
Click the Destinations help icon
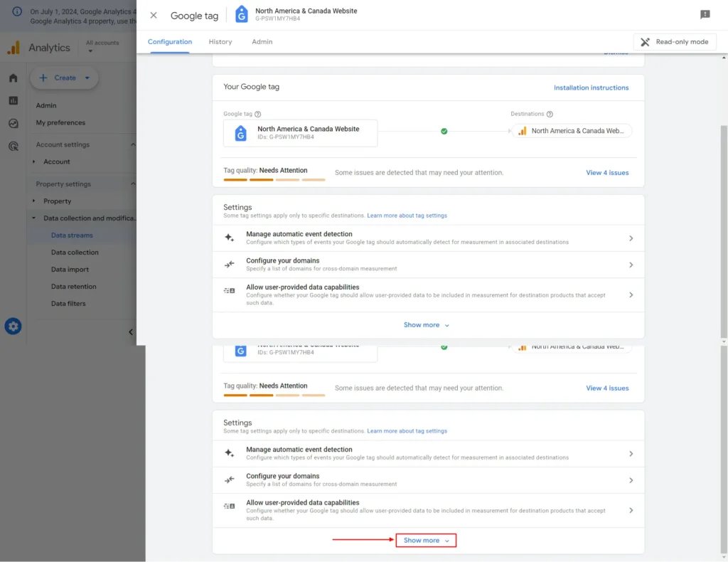(x=550, y=114)
